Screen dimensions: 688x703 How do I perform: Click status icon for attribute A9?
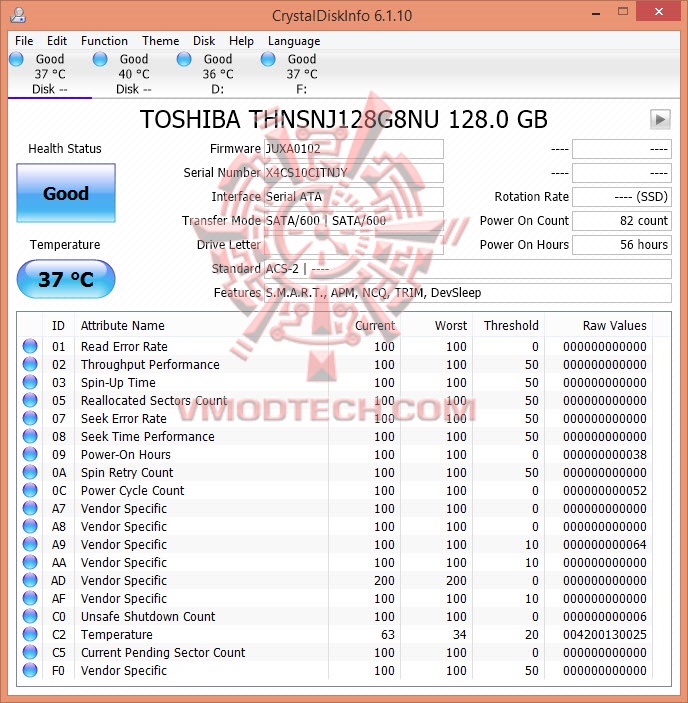pyautogui.click(x=30, y=544)
